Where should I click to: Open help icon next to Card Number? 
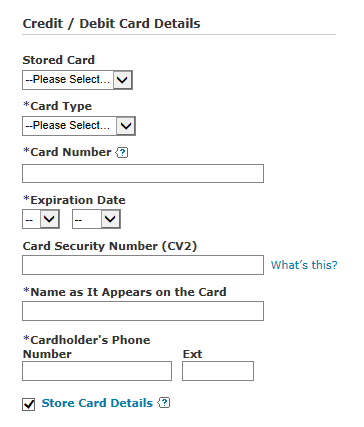click(x=122, y=153)
